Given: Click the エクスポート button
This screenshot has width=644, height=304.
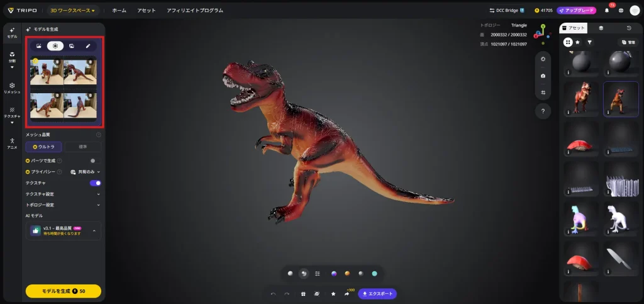Looking at the screenshot, I should tap(377, 294).
